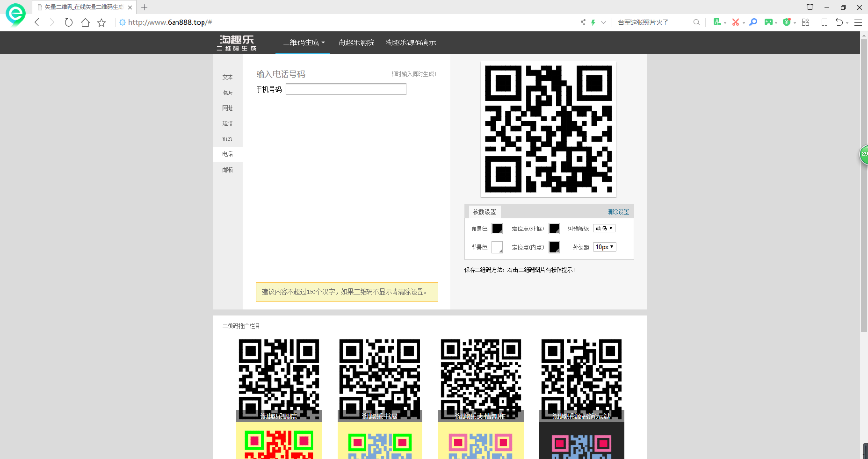Select the 参数设置 settings tab
The width and height of the screenshot is (868, 459).
(484, 212)
